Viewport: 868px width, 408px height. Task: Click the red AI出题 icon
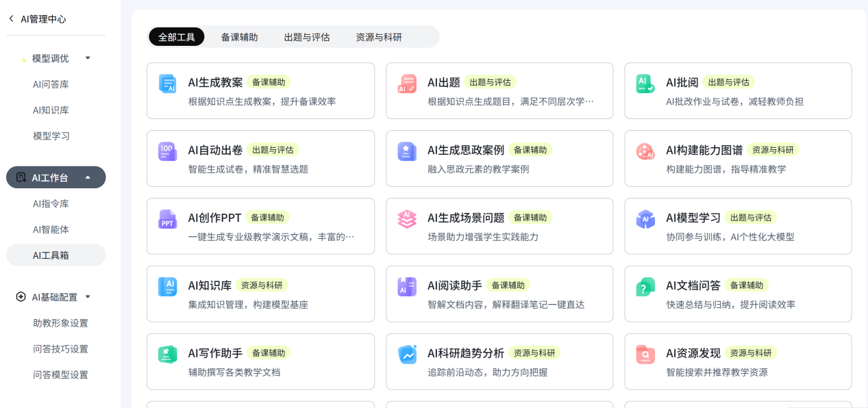(407, 84)
